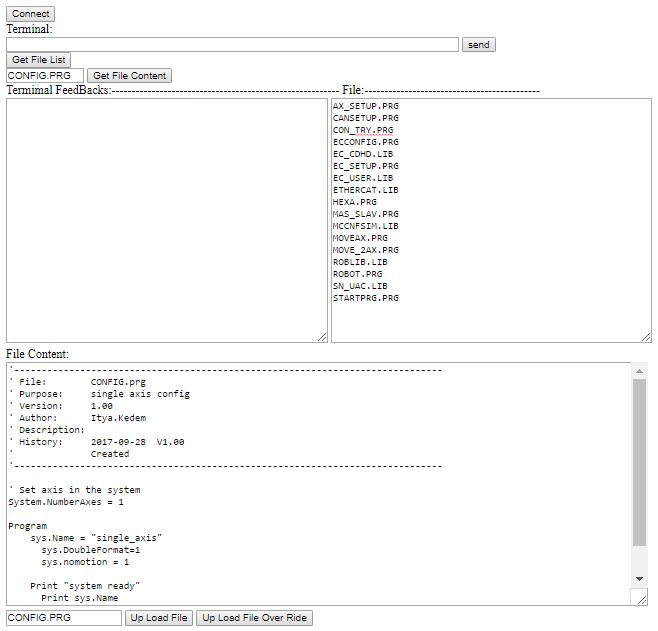The height and width of the screenshot is (631, 658).
Task: Click Up Load File Over Ride button
Action: [254, 618]
